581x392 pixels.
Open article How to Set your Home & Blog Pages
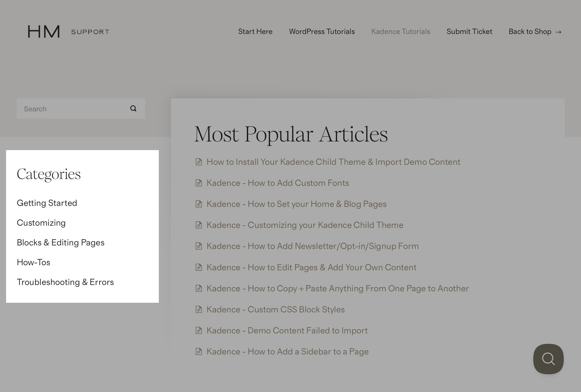[x=297, y=204]
